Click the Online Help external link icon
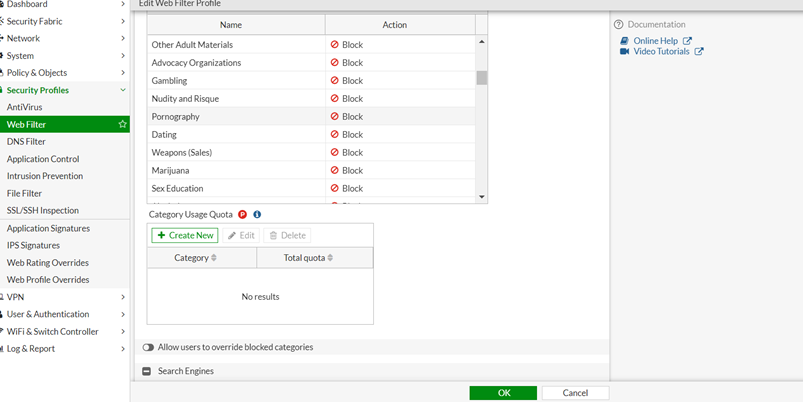 click(687, 41)
